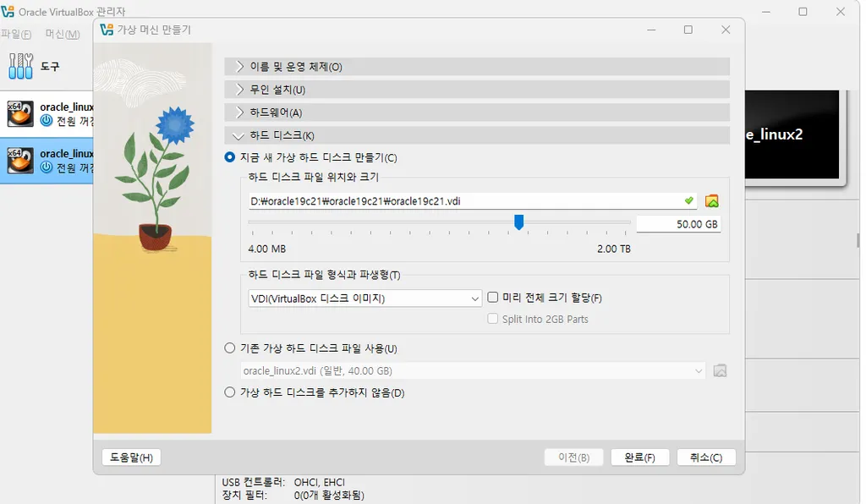Maximize the 가상 머신 만들기 wizard window
Viewport: 866px width, 504px height.
click(688, 30)
